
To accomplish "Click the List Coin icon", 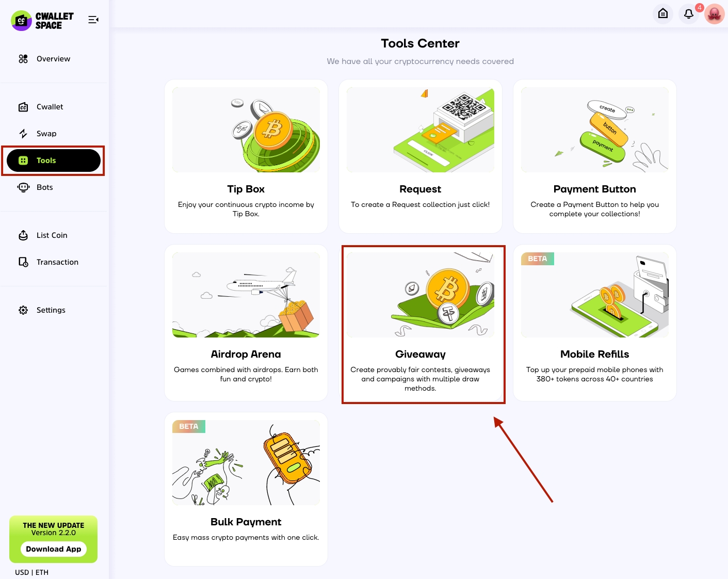I will (23, 235).
